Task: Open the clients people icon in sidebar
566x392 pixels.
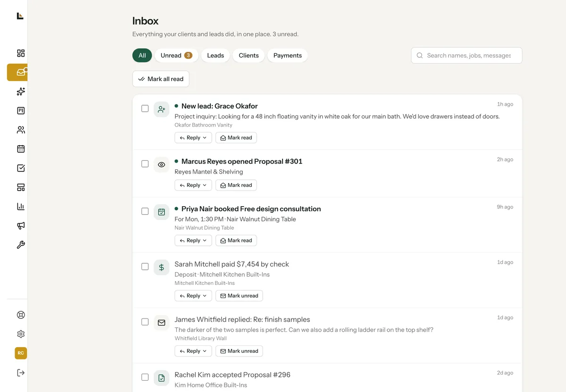Action: point(21,130)
